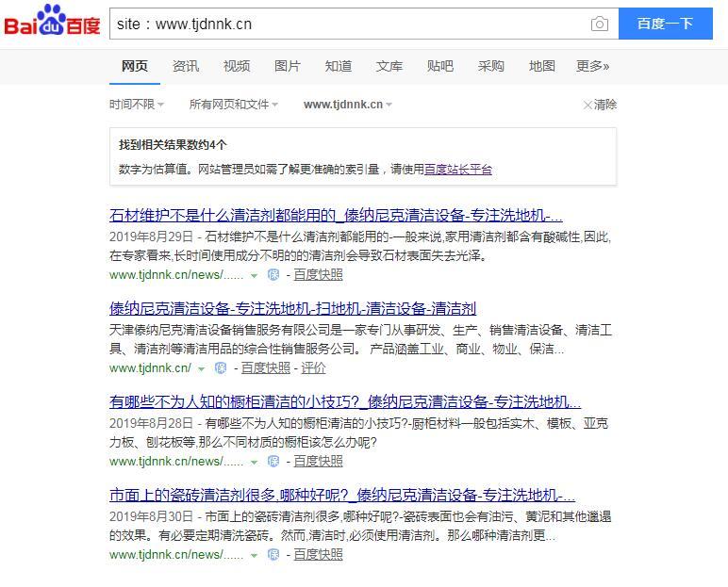Image resolution: width=728 pixels, height=587 pixels.
Task: Expand arrow beside 瓷砖清洁剂 result URL
Action: [x=254, y=556]
